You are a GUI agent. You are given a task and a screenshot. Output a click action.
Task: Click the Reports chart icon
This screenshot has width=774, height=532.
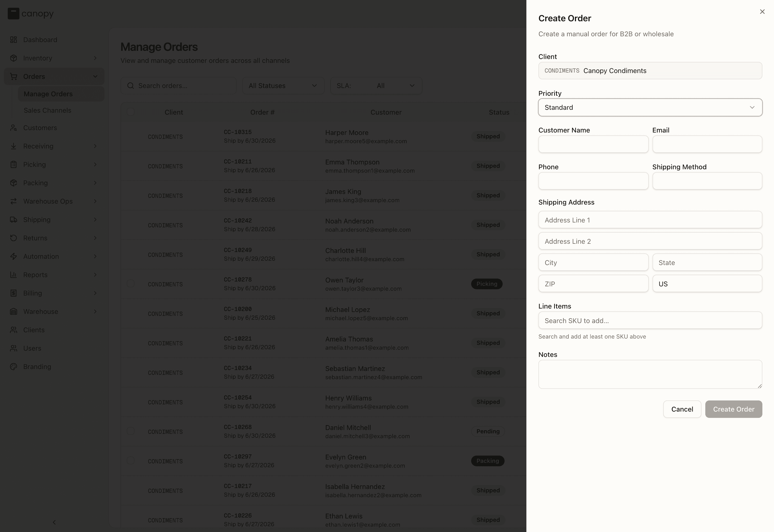coord(13,275)
